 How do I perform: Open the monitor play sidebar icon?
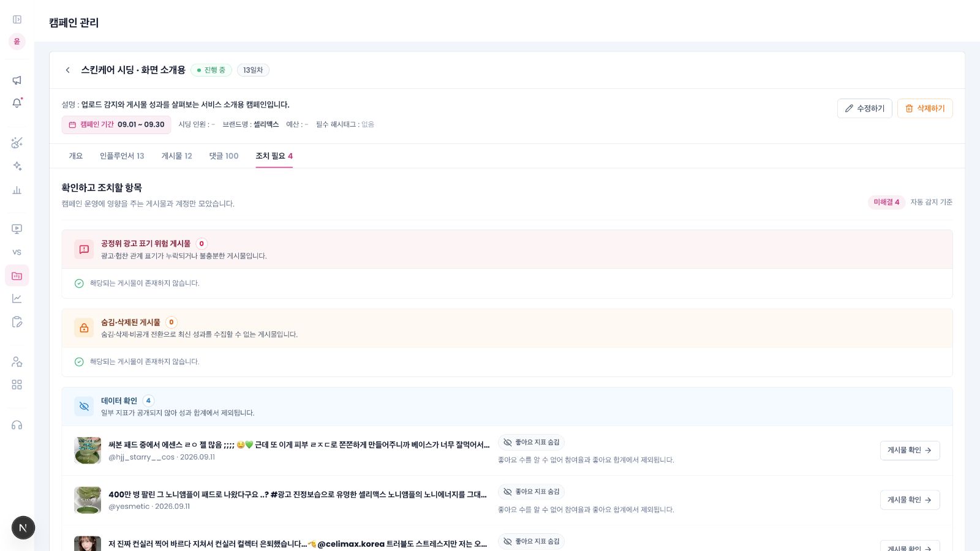17,229
